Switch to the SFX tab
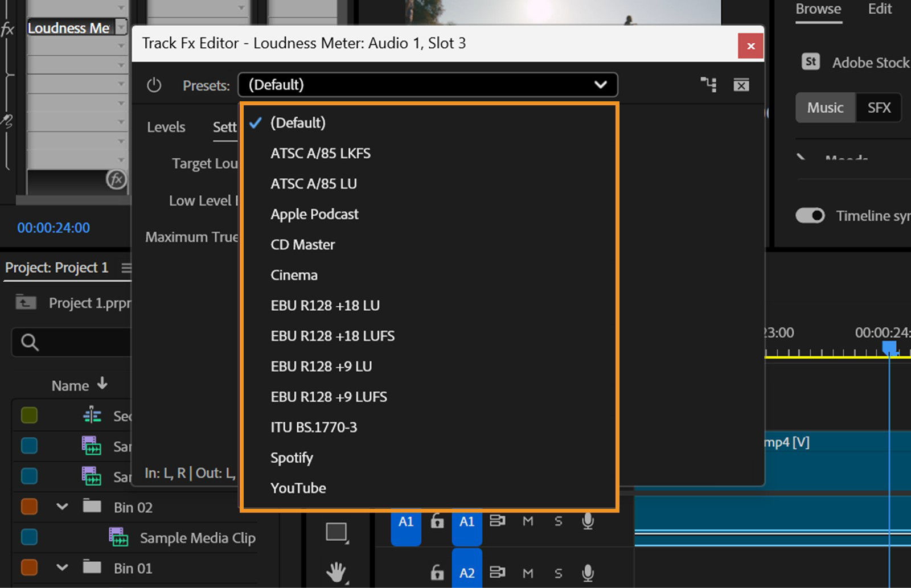Screen dimensions: 911x588 [879, 108]
